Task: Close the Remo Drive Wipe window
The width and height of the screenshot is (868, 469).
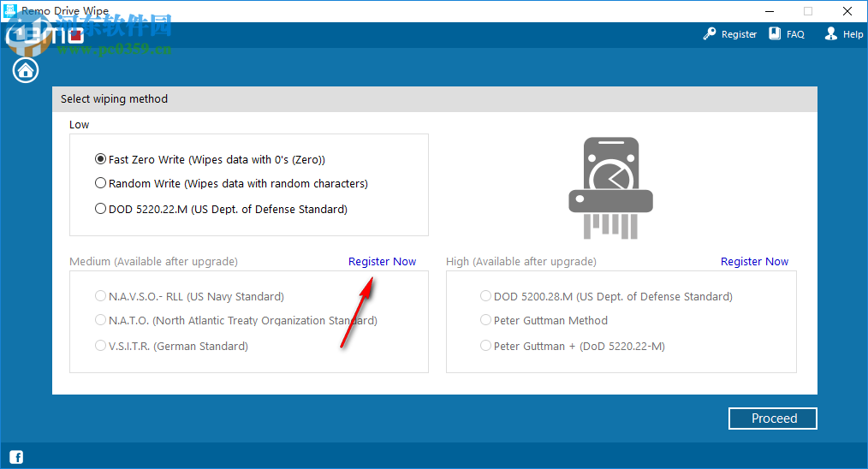Action: pyautogui.click(x=847, y=11)
